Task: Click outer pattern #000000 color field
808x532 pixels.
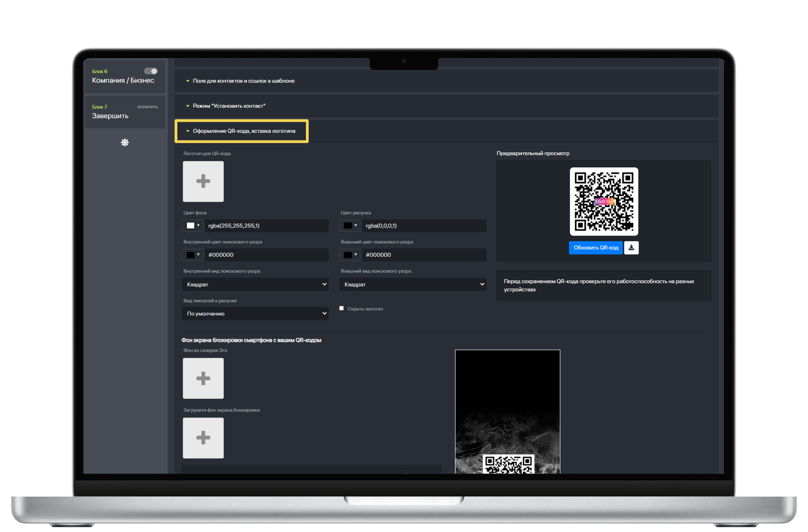Action: 424,255
